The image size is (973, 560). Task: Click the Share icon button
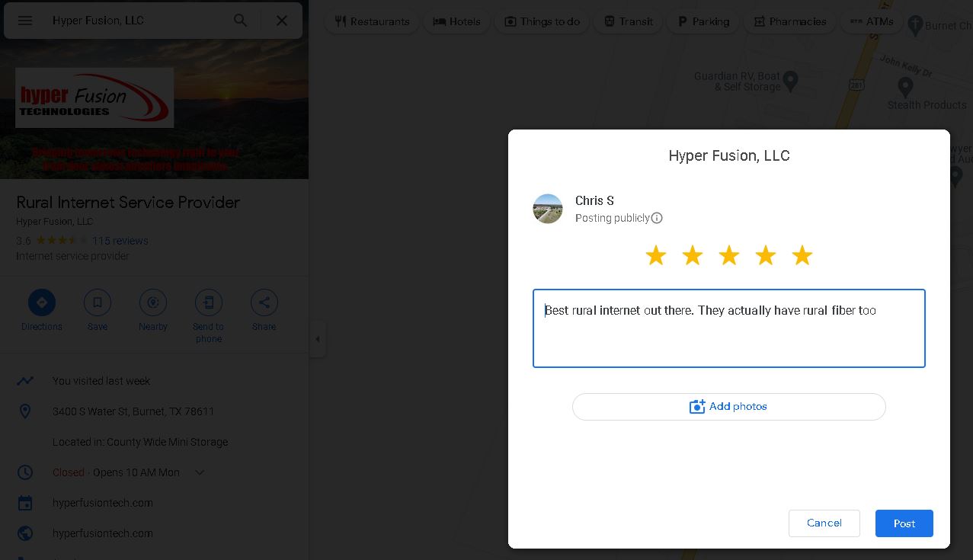pos(264,302)
